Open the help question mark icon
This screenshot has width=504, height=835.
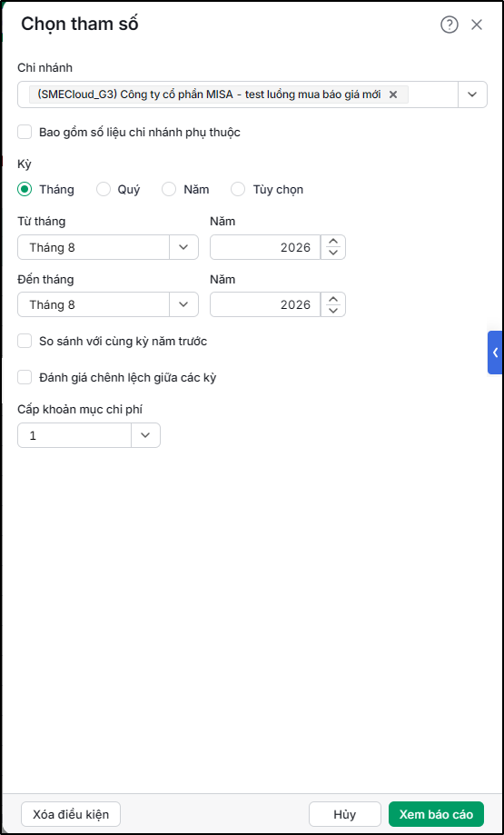click(450, 25)
